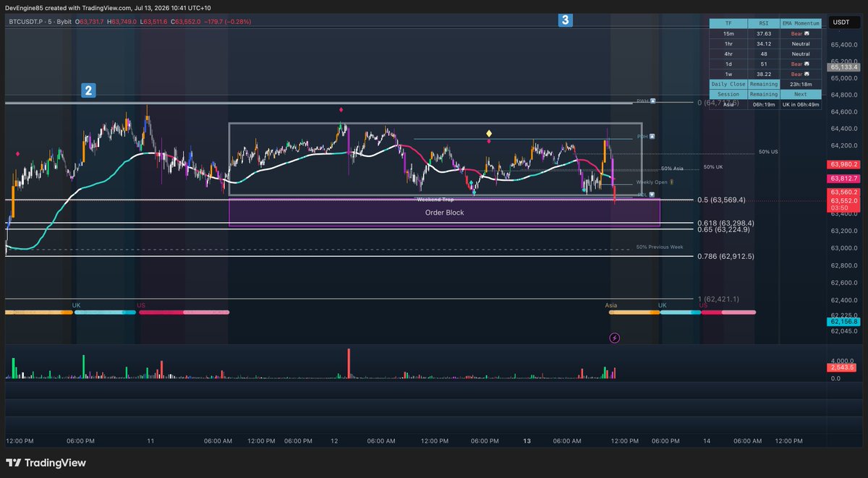
Task: Click the PDL arrow label icon
Action: [x=652, y=195]
